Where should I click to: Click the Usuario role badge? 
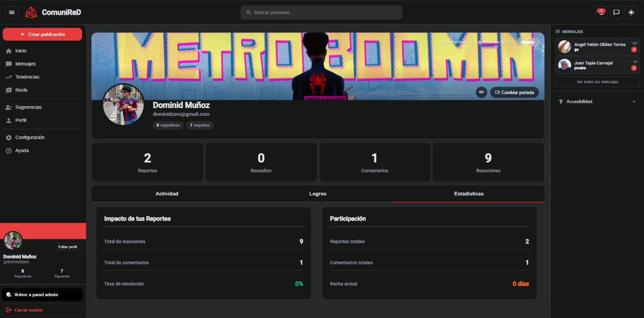[x=527, y=42]
